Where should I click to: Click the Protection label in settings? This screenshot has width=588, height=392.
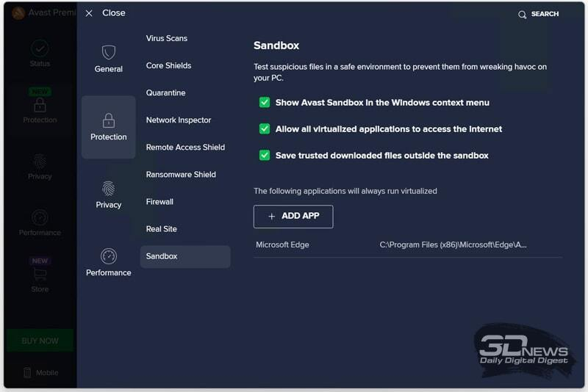[x=108, y=137]
